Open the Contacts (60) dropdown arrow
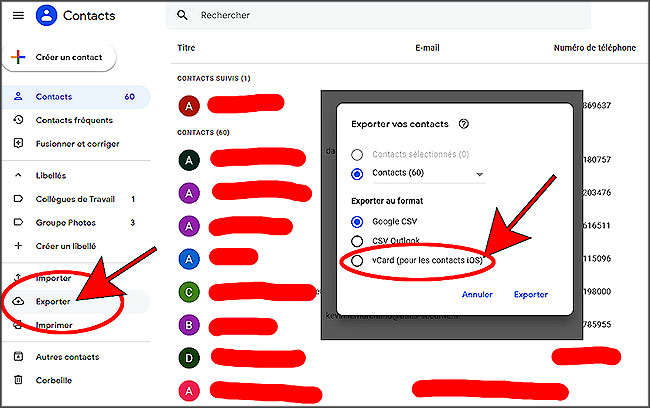The image size is (650, 408). tap(480, 174)
